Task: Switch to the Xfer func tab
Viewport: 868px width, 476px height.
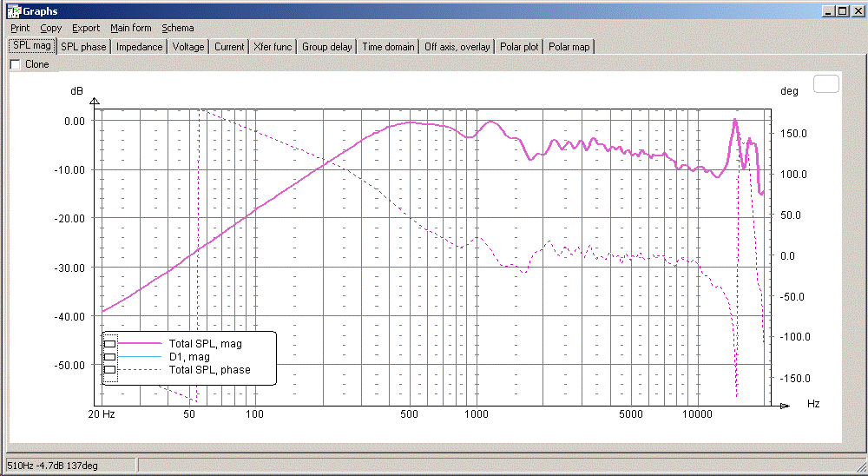Action: (273, 47)
